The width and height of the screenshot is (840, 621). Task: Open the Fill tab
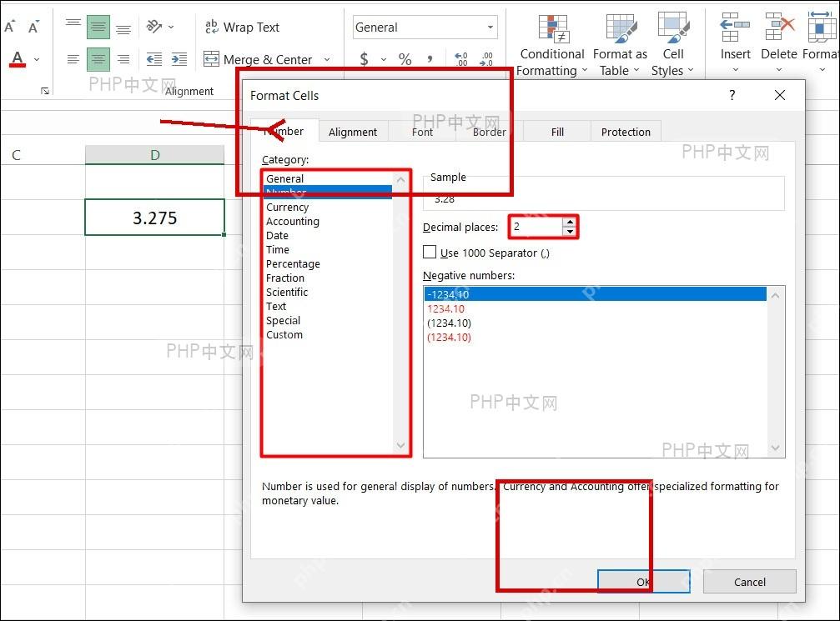557,132
